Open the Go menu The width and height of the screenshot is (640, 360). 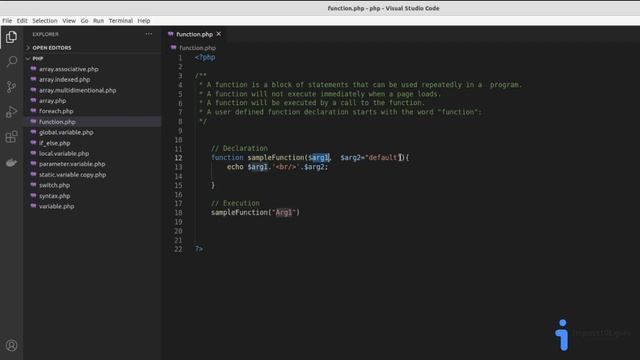(84, 20)
